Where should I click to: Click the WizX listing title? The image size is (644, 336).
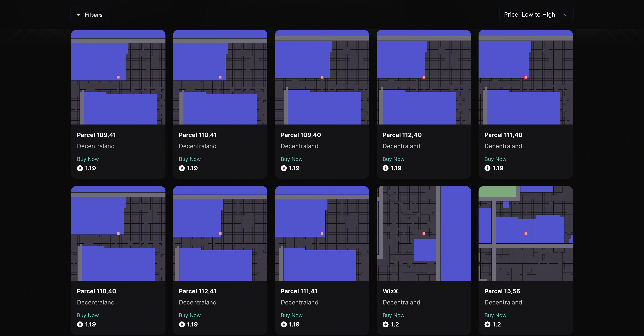[x=390, y=291]
